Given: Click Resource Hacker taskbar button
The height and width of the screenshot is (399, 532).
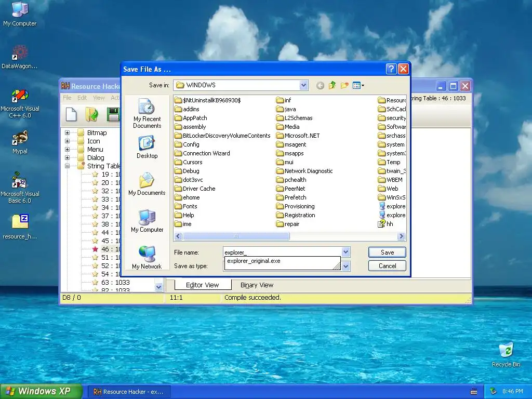Looking at the screenshot, I should 129,392.
